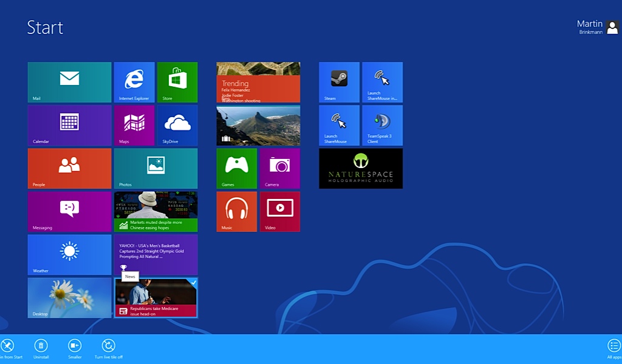622x364 pixels.
Task: Launch the TeamSpeak 3 Client tile
Action: click(383, 126)
